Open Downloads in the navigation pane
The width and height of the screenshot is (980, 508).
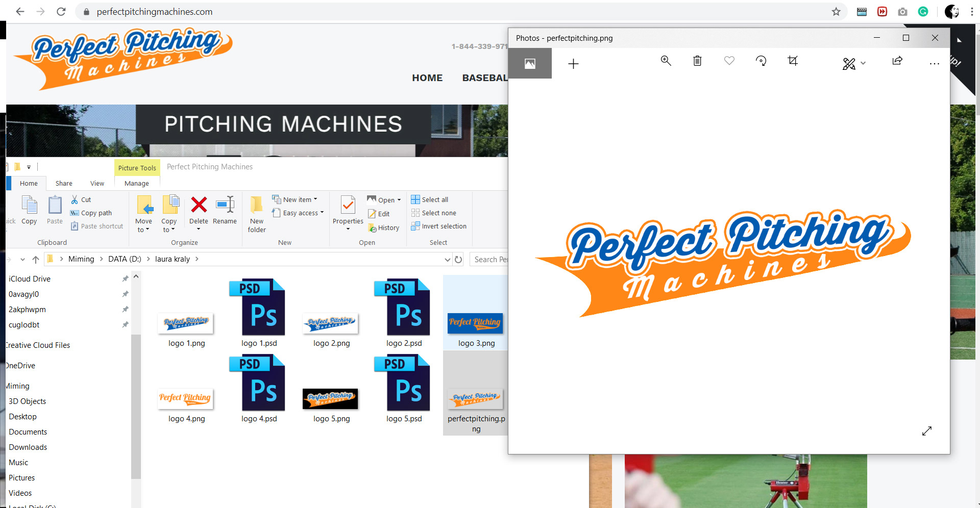28,447
